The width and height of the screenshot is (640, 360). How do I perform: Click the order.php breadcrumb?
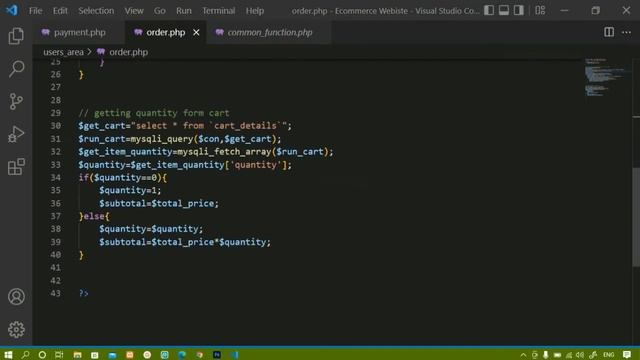(128, 52)
